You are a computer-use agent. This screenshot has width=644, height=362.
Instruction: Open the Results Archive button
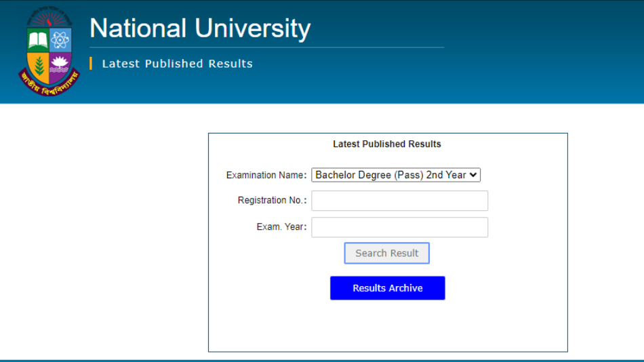pos(387,288)
